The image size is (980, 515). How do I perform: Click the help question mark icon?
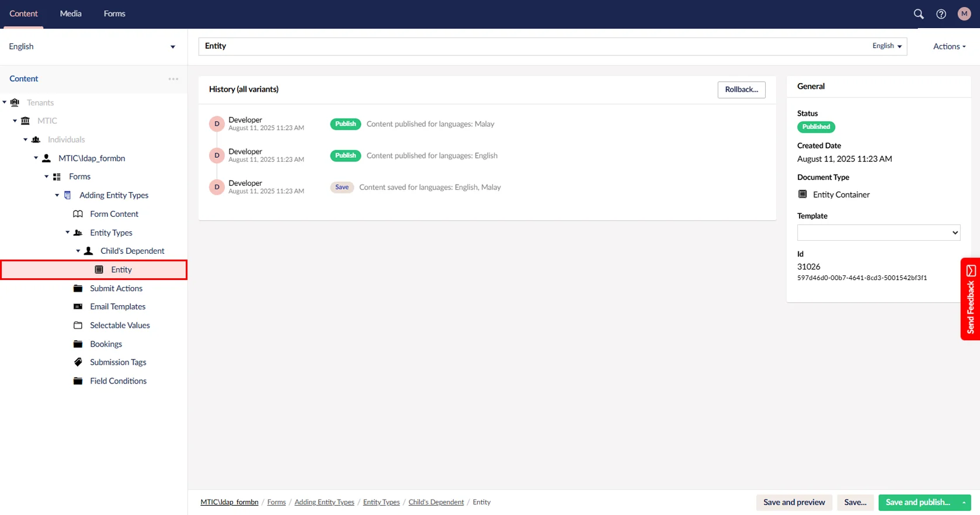point(941,14)
